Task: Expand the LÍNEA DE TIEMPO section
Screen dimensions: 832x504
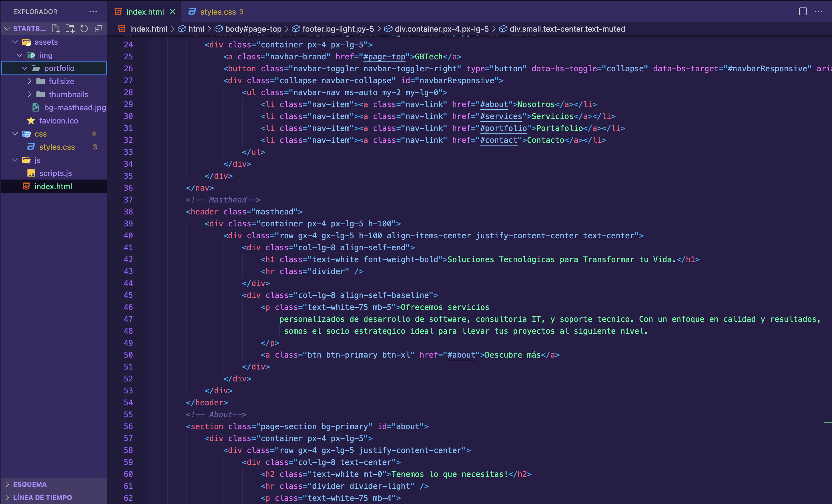Action: click(x=42, y=497)
